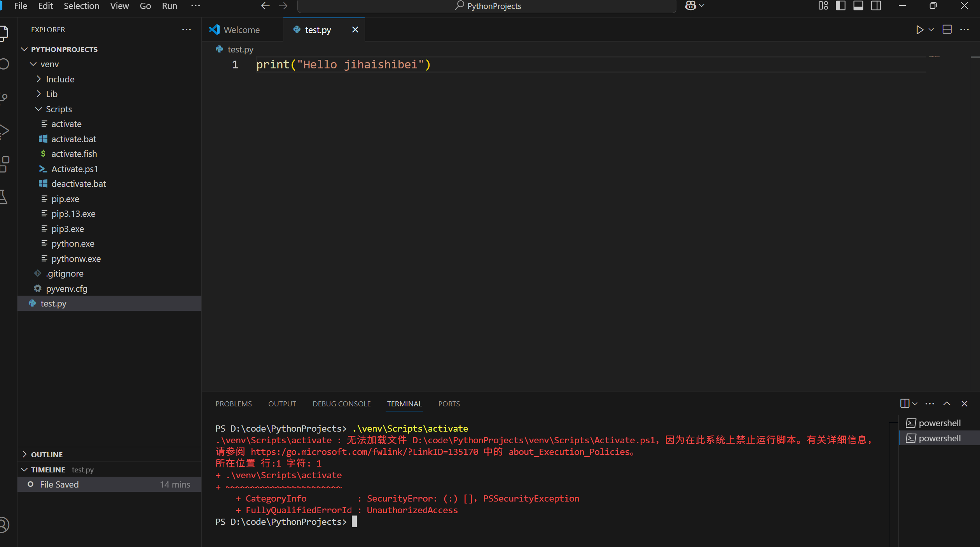980x547 pixels.
Task: Switch to the Welcome tab
Action: pyautogui.click(x=241, y=29)
